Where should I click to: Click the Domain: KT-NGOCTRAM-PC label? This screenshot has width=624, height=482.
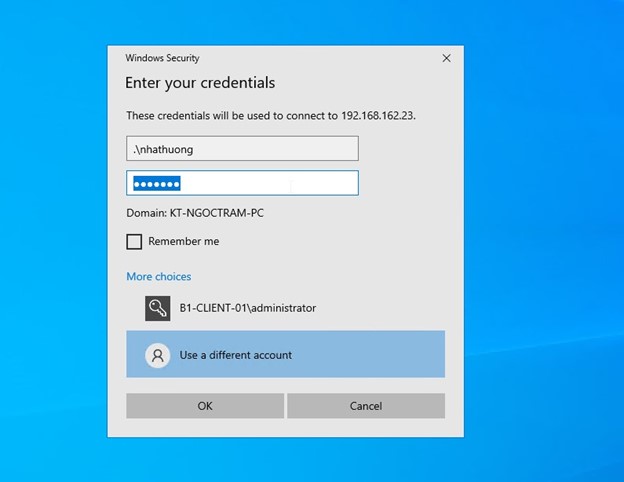[195, 213]
